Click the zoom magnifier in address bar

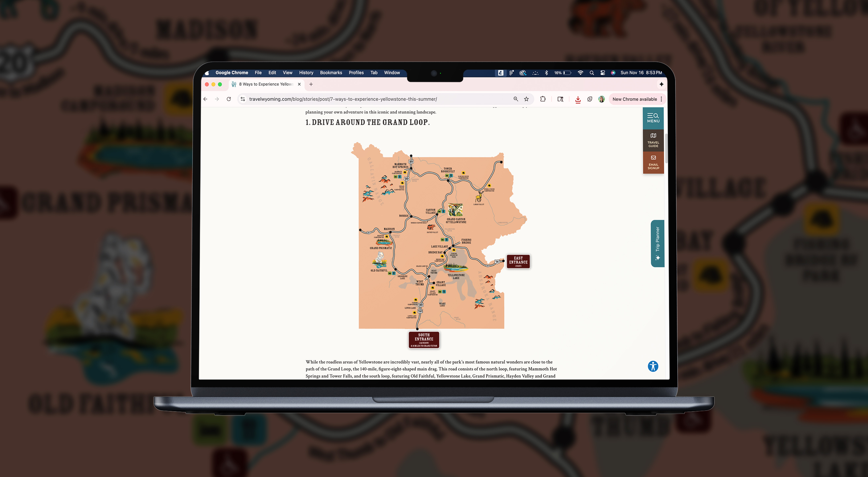[515, 99]
